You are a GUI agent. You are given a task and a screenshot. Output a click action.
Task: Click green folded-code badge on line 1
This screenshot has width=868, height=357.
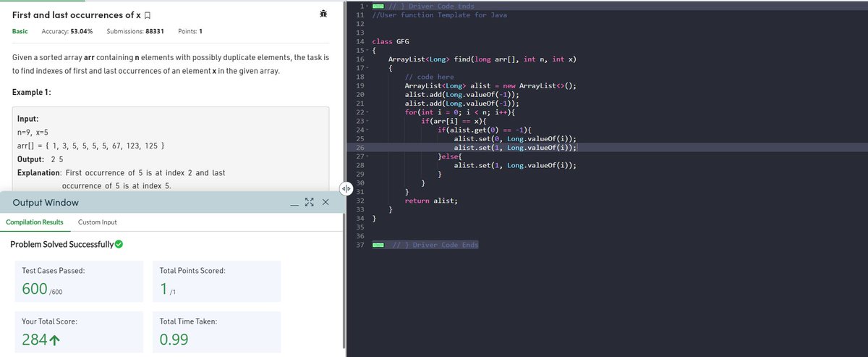point(377,7)
